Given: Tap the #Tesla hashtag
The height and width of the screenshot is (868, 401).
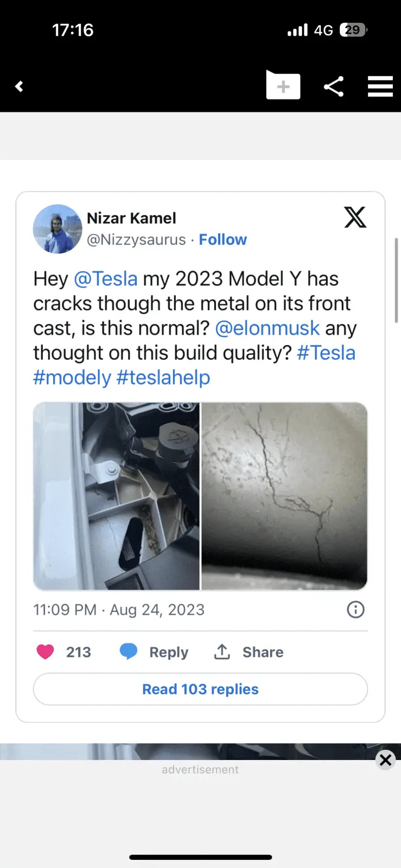Looking at the screenshot, I should 326,353.
